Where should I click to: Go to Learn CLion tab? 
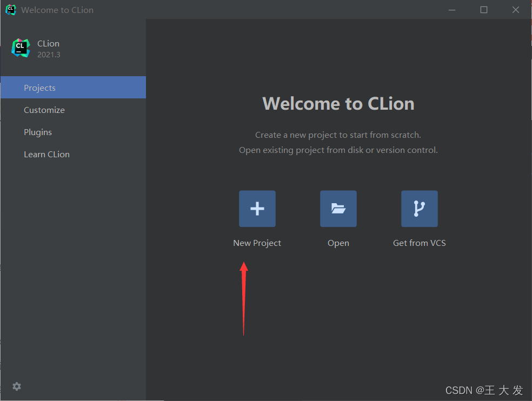[x=74, y=155]
